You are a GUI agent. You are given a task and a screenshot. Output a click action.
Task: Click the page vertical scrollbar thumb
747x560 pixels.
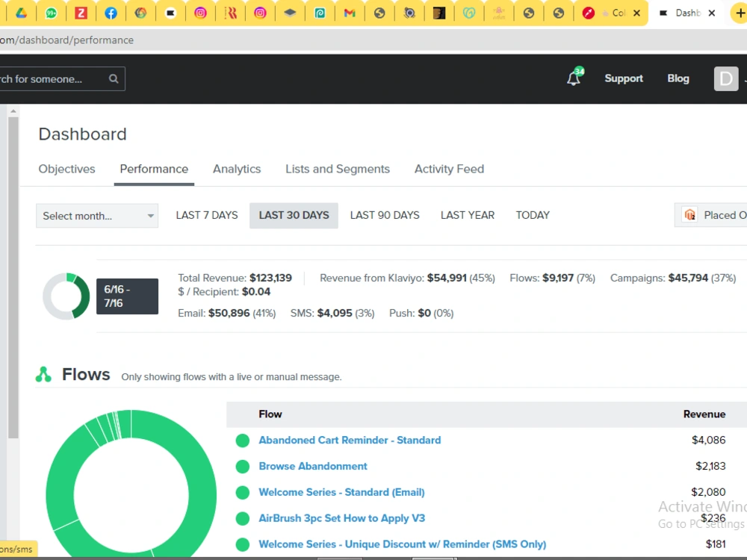tap(13, 278)
